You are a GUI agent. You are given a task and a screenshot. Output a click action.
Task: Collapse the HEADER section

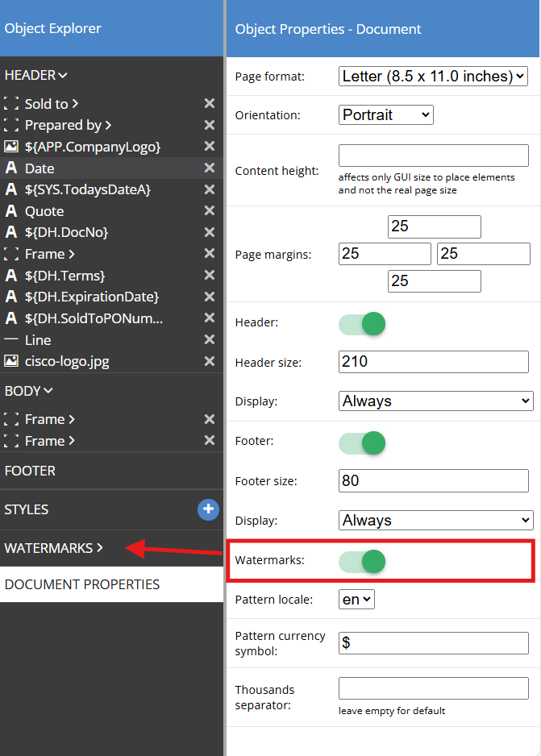pos(35,76)
